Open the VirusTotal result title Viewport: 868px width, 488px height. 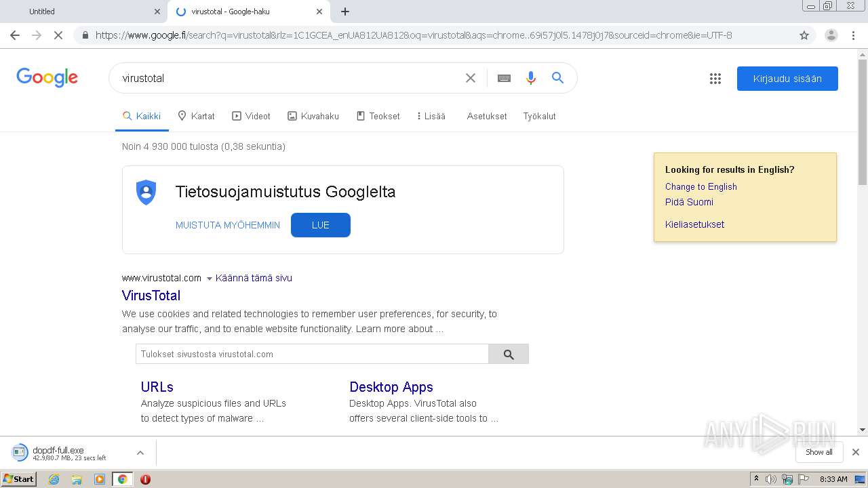[151, 296]
